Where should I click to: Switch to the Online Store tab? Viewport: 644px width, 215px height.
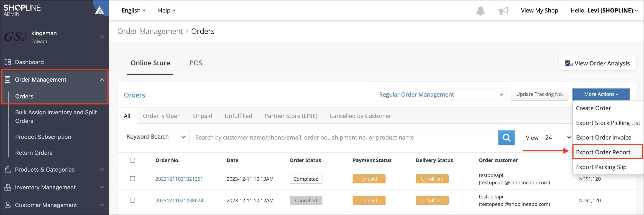pyautogui.click(x=150, y=63)
